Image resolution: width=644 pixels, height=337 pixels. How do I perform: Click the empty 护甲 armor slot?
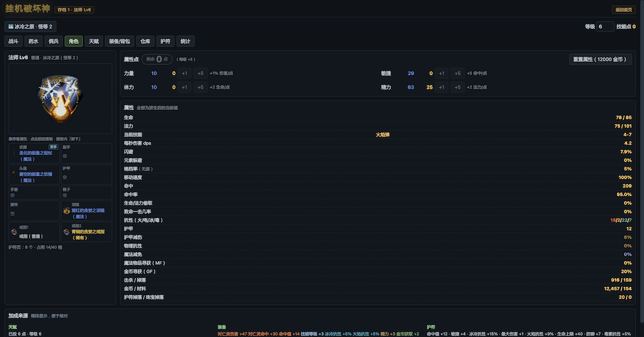point(87,175)
